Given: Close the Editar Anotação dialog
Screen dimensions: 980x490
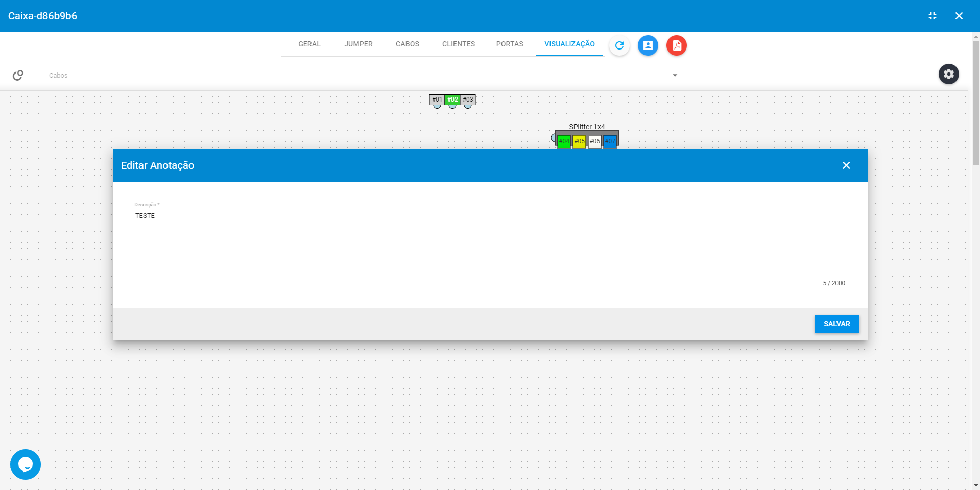Looking at the screenshot, I should coord(846,165).
